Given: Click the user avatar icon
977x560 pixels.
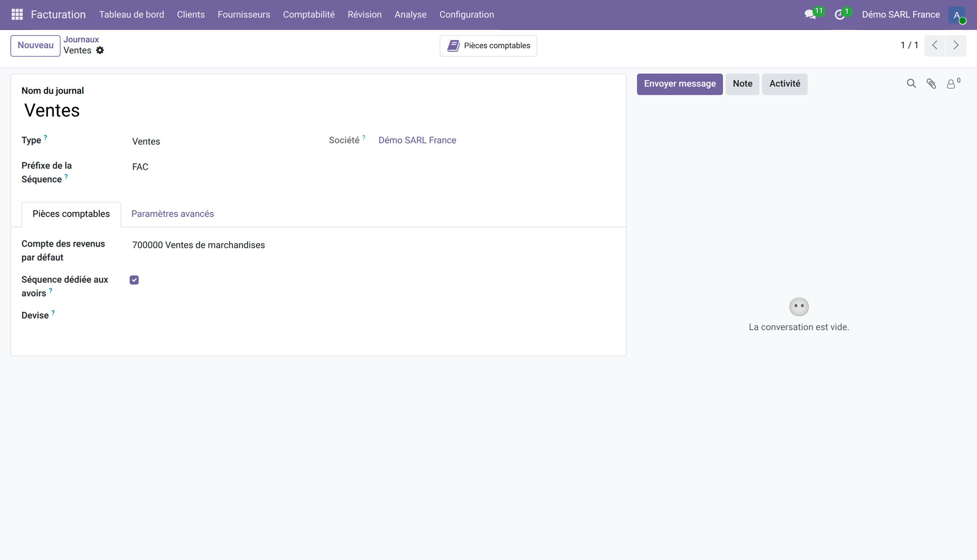Looking at the screenshot, I should pos(957,15).
